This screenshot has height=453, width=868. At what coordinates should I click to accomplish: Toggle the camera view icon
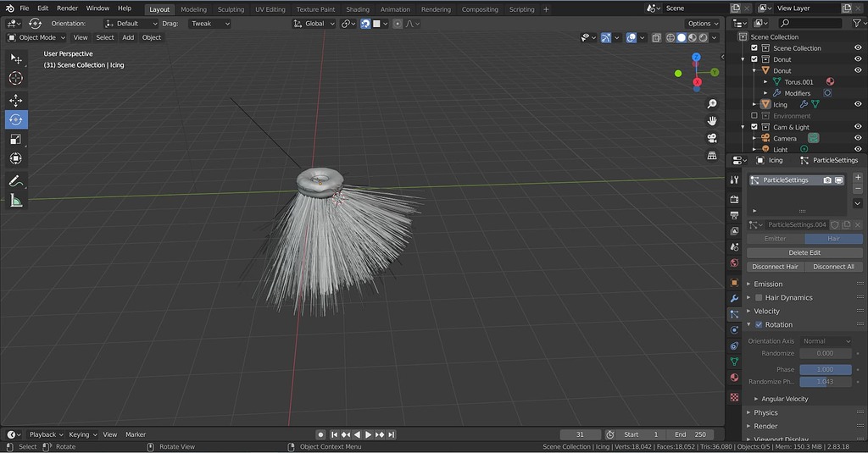712,138
